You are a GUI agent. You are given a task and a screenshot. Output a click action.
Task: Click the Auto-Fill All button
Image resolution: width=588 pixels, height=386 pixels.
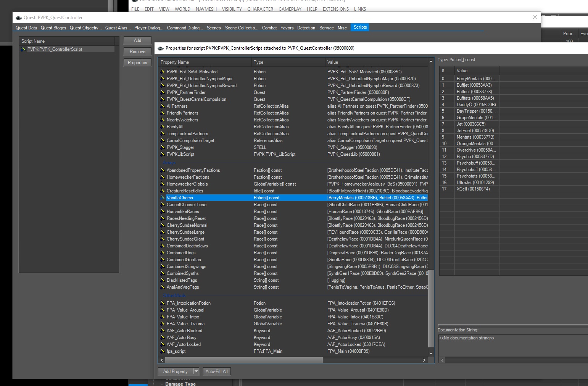tap(216, 371)
